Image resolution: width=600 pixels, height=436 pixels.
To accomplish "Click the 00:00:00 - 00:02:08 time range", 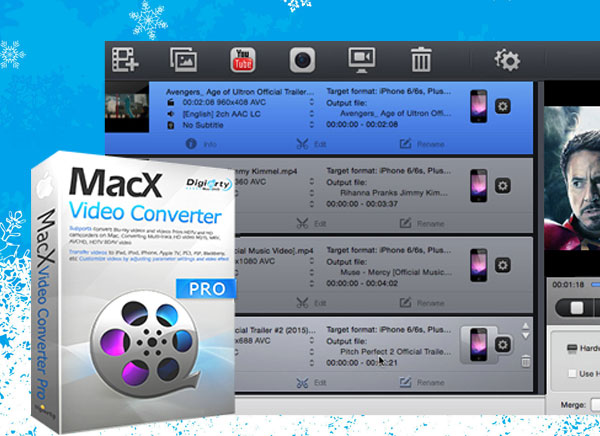I will tap(362, 124).
